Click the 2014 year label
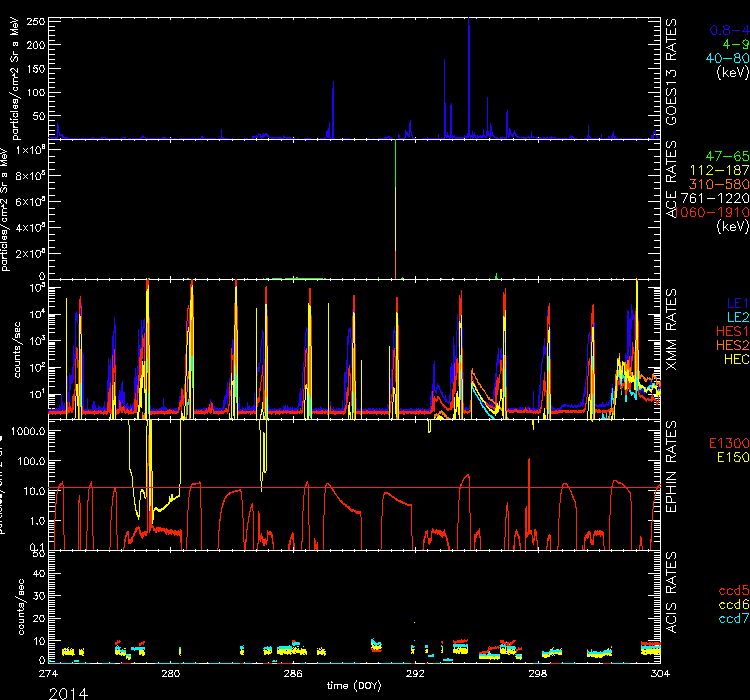Image resolution: width=750 pixels, height=700 pixels. click(x=68, y=692)
